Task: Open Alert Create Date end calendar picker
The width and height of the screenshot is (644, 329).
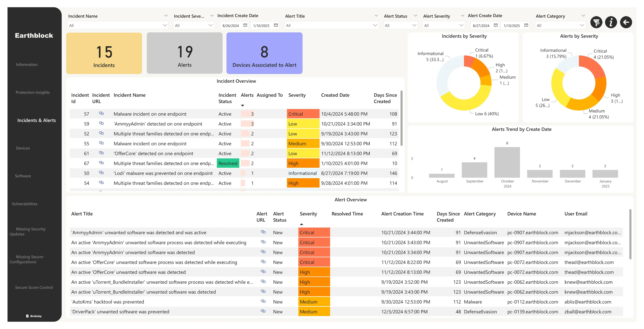Action: point(526,25)
